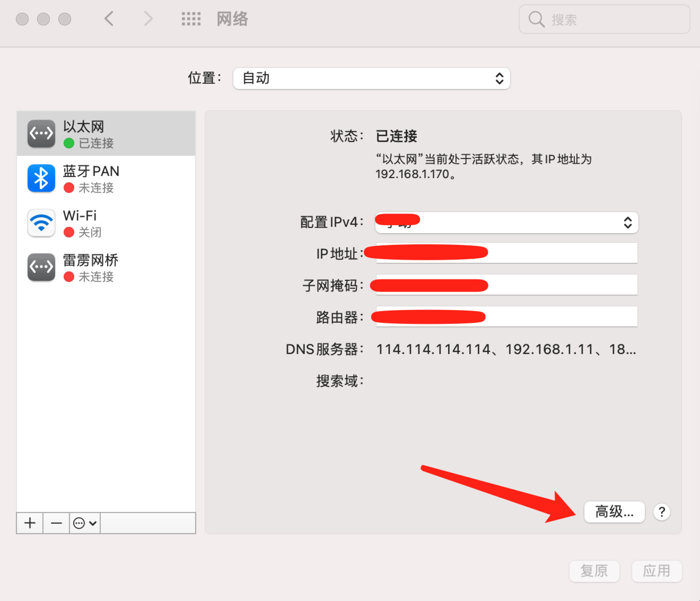Go back with the left arrow

109,19
